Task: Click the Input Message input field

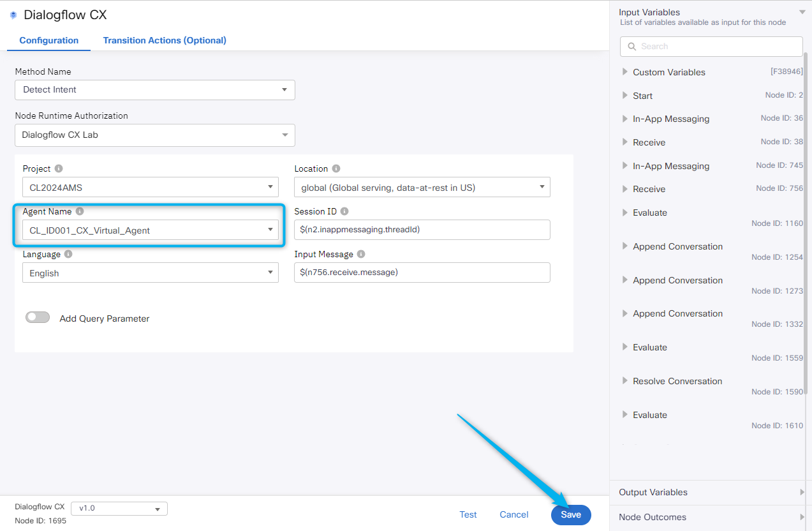Action: click(422, 273)
